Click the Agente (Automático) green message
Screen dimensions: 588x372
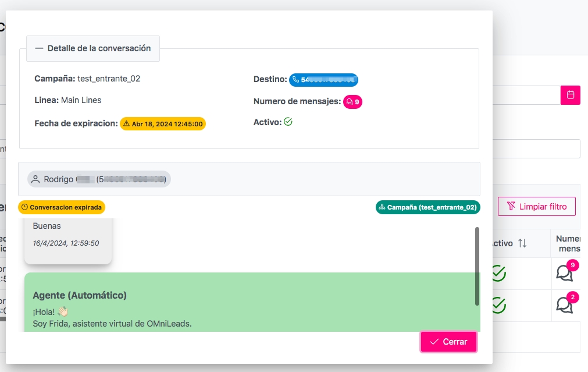[250, 303]
